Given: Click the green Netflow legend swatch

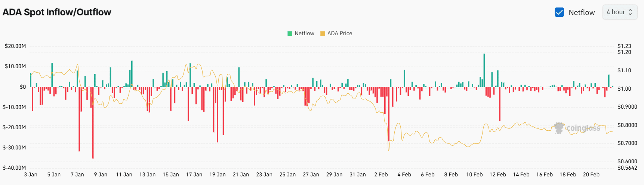Looking at the screenshot, I should tap(290, 33).
